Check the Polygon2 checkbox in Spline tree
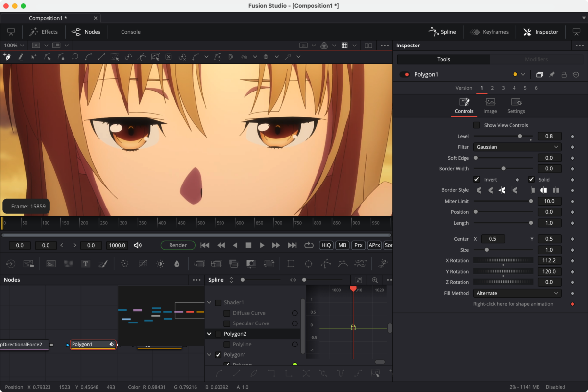588x392 pixels. coord(218,334)
